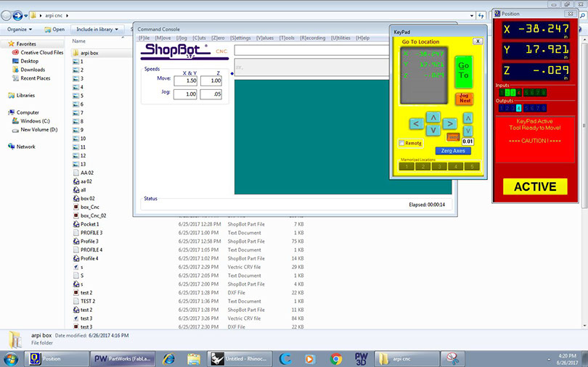588x367 pixels.
Task: Click the KeyPad Y-up arrow jog button
Action: 433,117
